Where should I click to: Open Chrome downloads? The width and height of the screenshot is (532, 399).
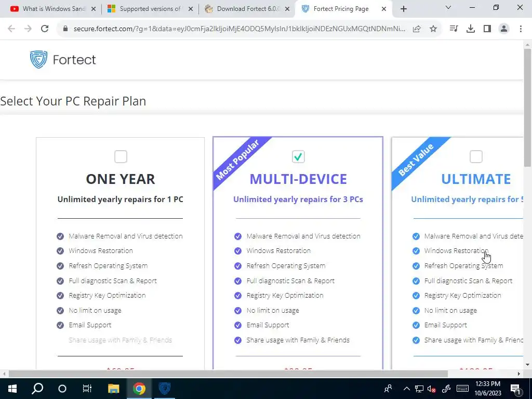(471, 29)
